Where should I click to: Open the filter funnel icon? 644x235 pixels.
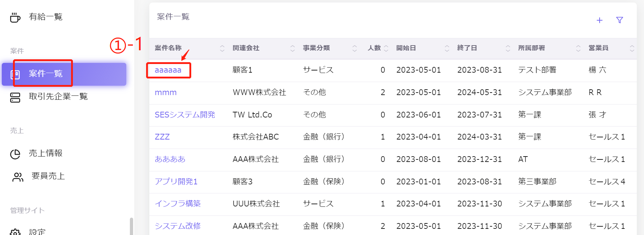[x=619, y=20]
